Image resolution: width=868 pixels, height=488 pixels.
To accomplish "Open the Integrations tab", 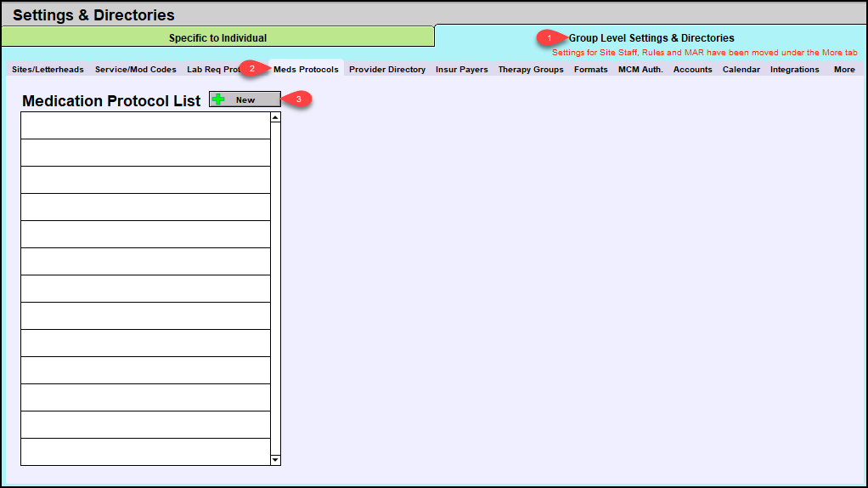I will point(795,70).
